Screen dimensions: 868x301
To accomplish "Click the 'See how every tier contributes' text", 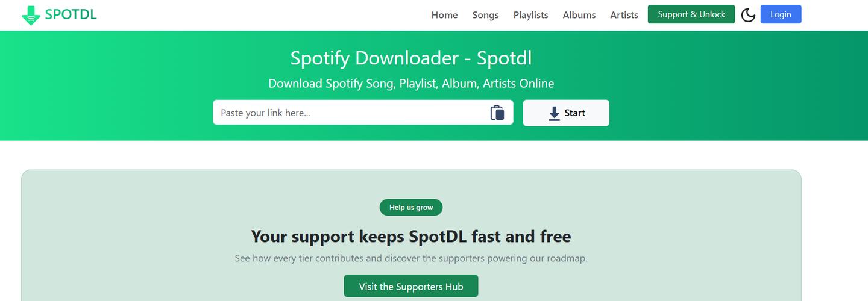I will (x=411, y=258).
